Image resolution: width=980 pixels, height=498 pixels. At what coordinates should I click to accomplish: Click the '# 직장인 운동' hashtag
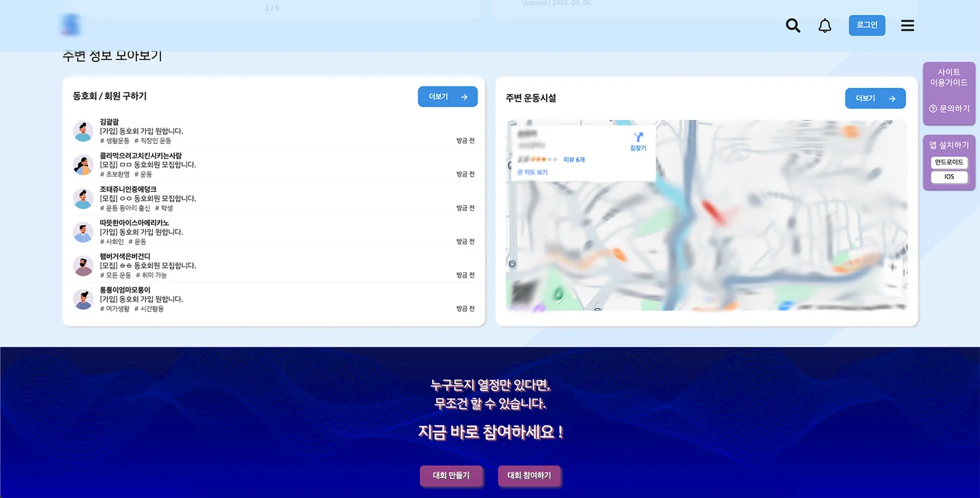pyautogui.click(x=153, y=141)
